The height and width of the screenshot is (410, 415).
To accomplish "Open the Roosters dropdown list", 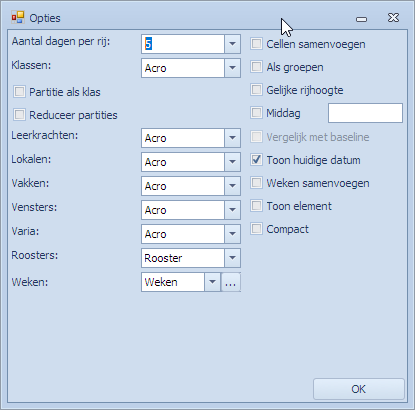I will [232, 258].
